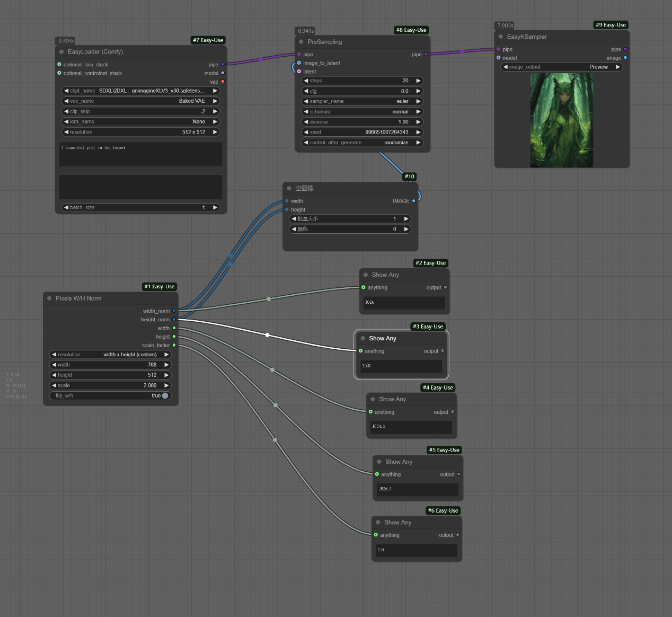Decrease the cfg value with left arrow
Screen dimensions: 672x617
[x=306, y=91]
